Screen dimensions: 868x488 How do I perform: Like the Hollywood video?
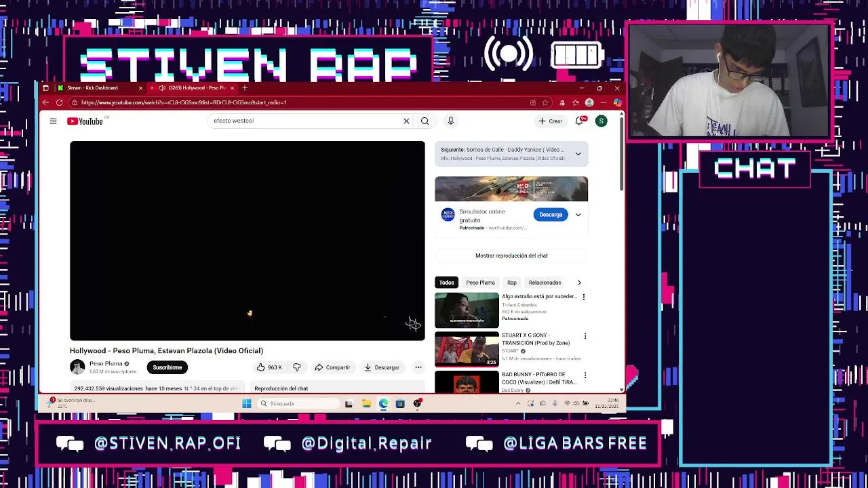[269, 367]
